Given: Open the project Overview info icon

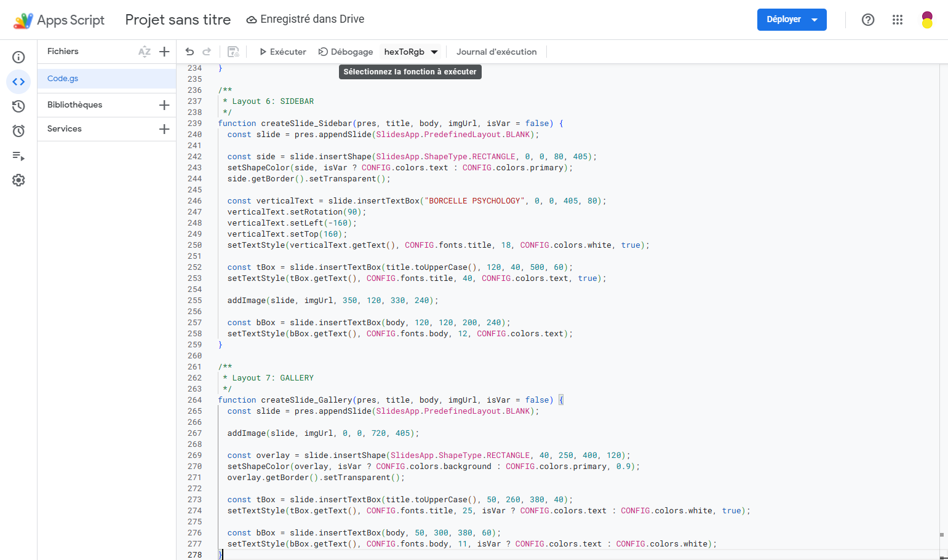Looking at the screenshot, I should point(18,57).
